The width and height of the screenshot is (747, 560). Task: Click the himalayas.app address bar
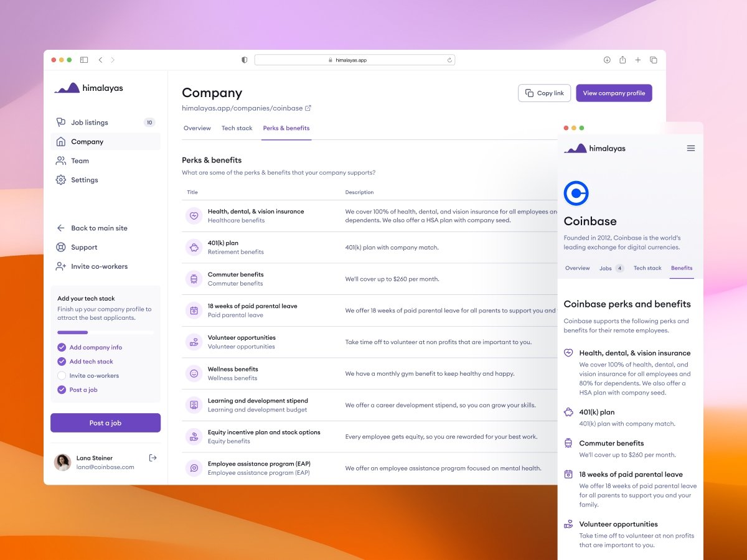click(x=355, y=60)
